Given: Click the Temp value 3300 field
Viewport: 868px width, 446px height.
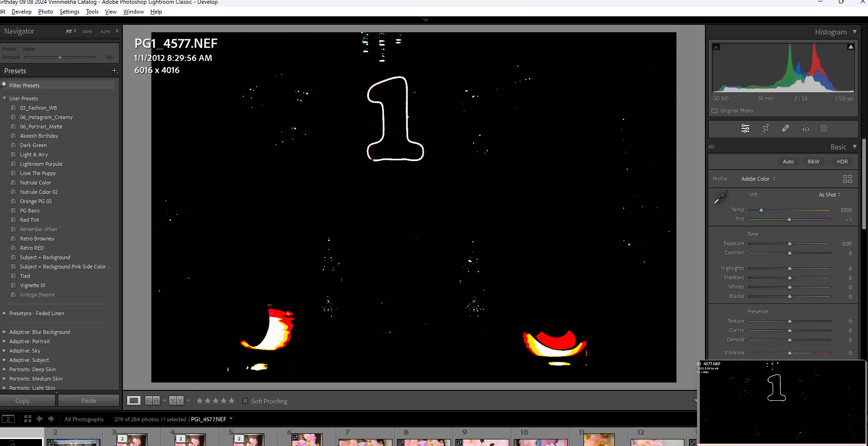Looking at the screenshot, I should (846, 210).
